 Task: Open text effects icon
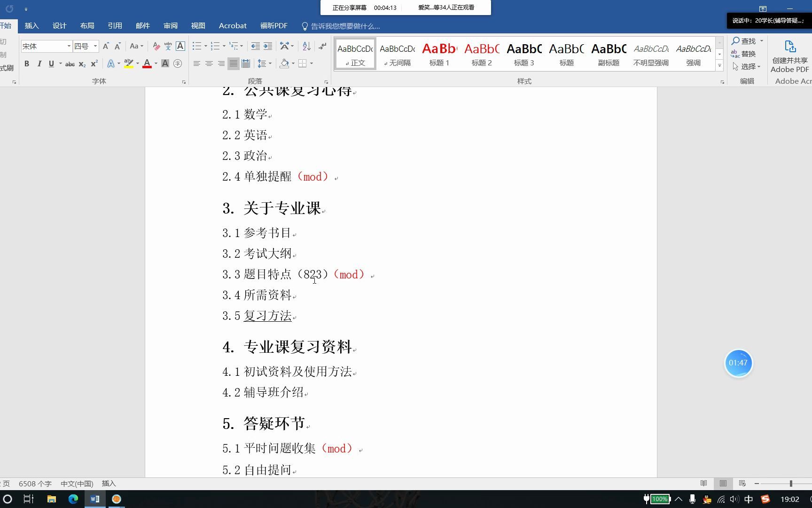(111, 63)
